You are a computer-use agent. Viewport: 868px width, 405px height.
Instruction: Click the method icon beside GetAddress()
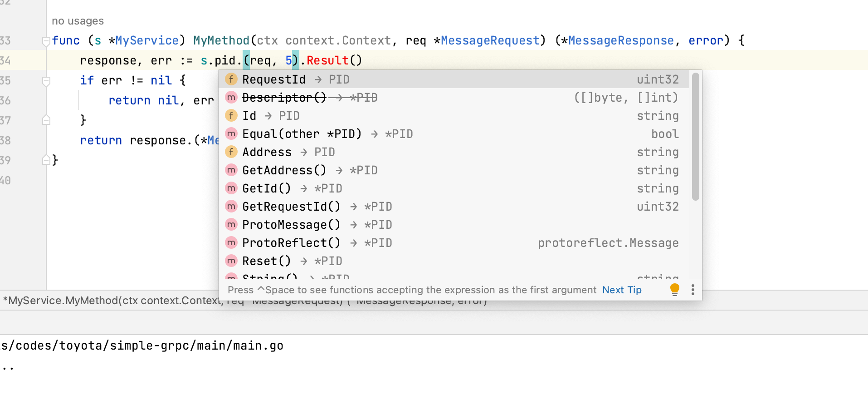[x=231, y=170]
